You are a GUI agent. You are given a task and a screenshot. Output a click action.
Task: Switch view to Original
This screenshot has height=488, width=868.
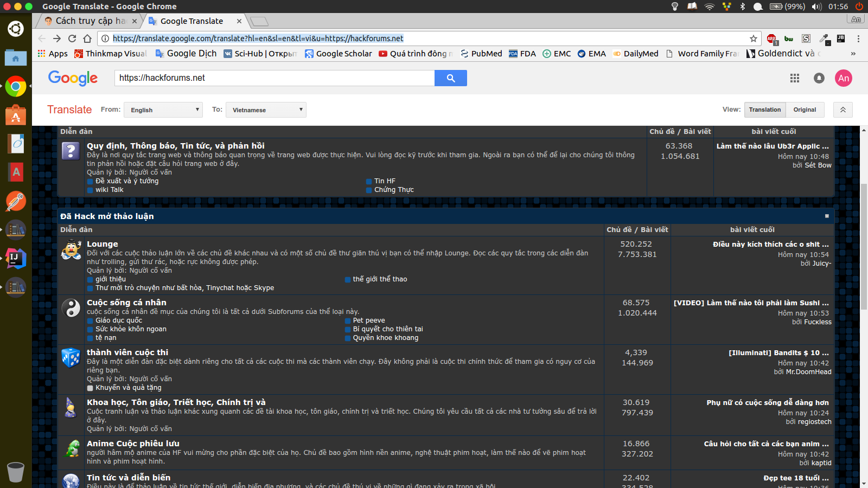click(805, 110)
